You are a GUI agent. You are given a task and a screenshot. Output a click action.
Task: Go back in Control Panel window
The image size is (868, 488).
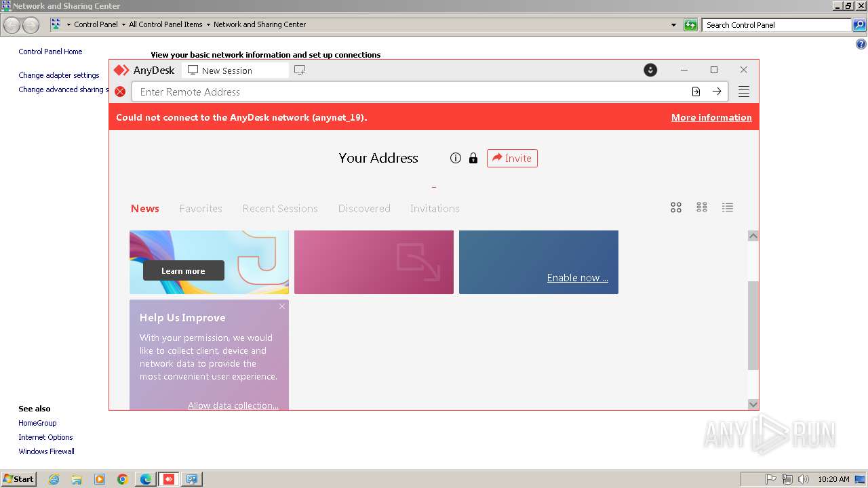(12, 25)
